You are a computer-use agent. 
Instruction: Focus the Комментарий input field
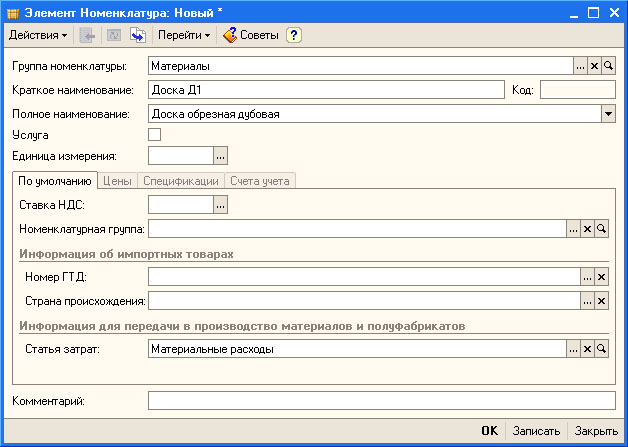pyautogui.click(x=382, y=401)
